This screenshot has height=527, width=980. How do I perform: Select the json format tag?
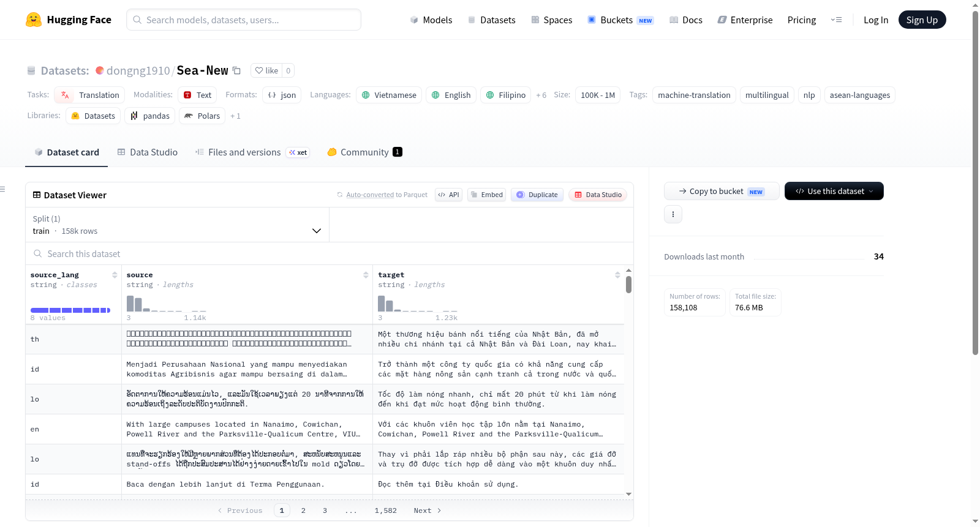(x=282, y=95)
